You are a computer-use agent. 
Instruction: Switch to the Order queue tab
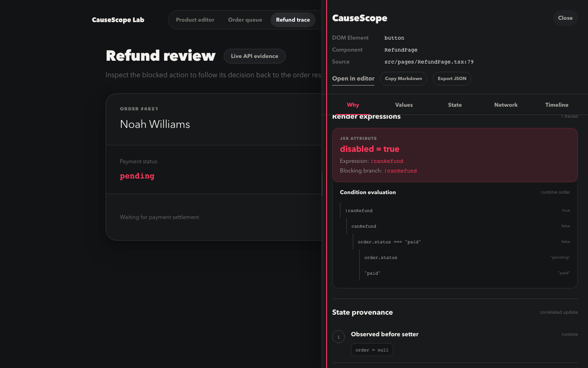pyautogui.click(x=245, y=20)
